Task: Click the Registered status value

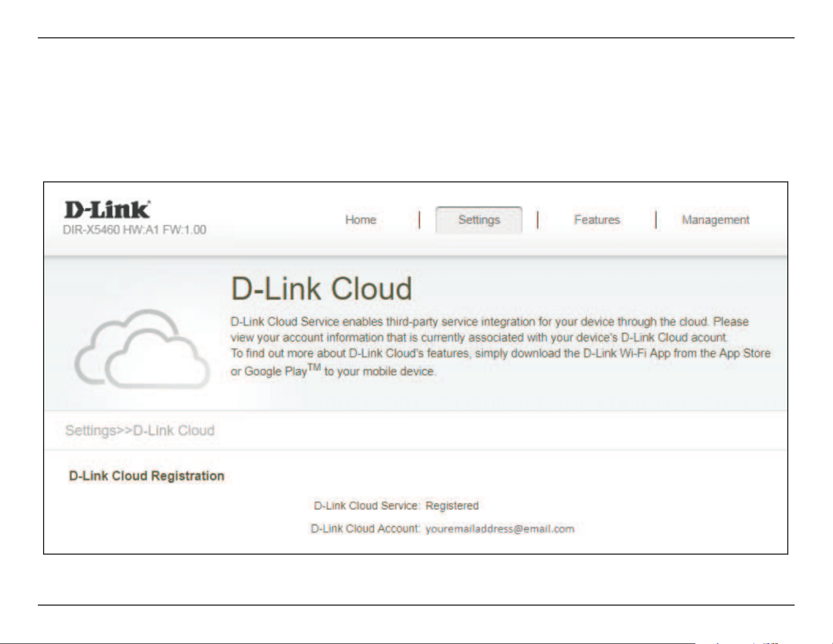Action: pyautogui.click(x=452, y=506)
